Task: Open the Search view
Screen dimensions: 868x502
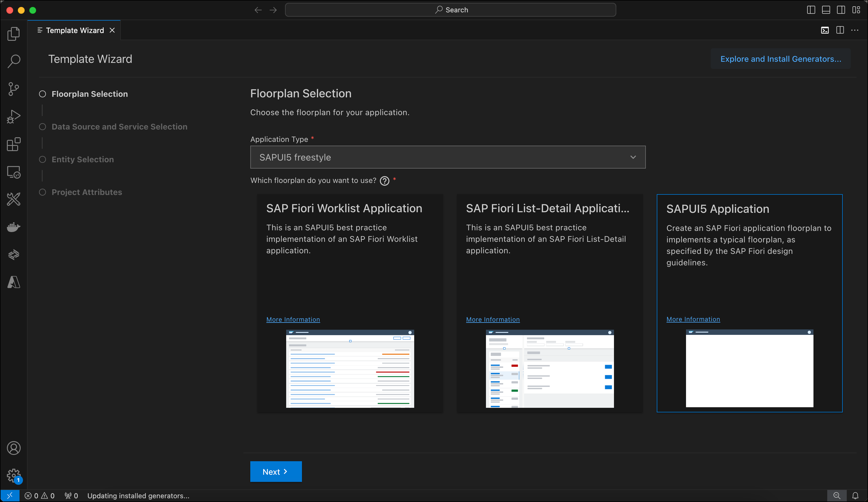Action: click(x=14, y=61)
